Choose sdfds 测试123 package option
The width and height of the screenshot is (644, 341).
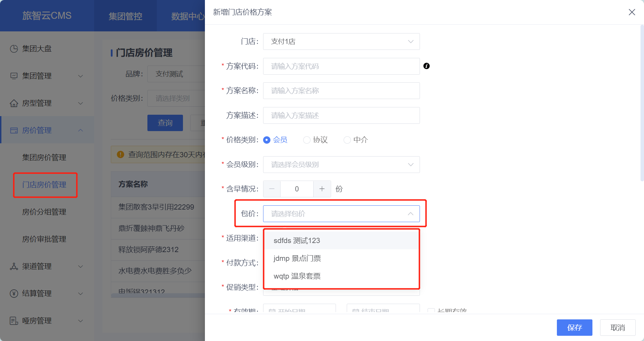(x=342, y=241)
